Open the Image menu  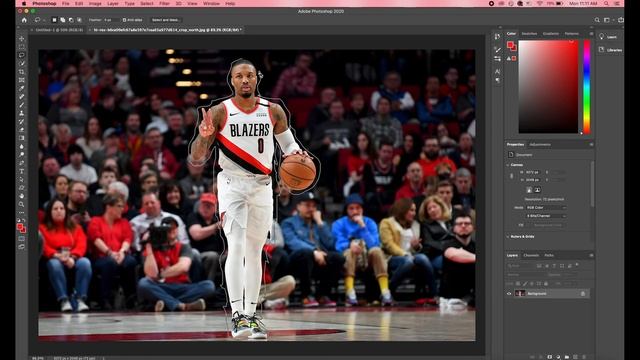[95, 3]
